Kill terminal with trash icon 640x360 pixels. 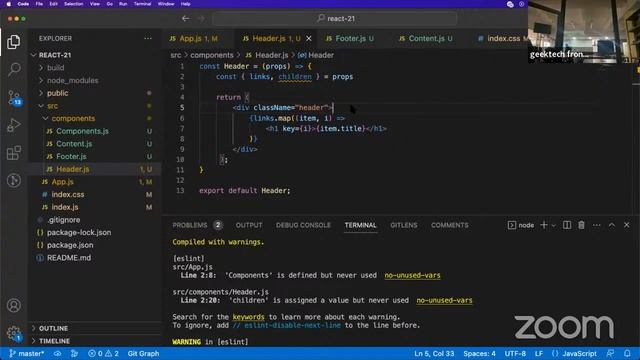pos(581,225)
